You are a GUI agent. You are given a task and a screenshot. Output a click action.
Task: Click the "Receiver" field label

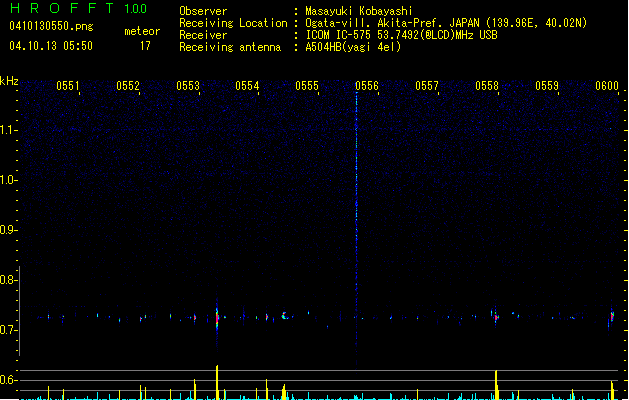point(203,35)
